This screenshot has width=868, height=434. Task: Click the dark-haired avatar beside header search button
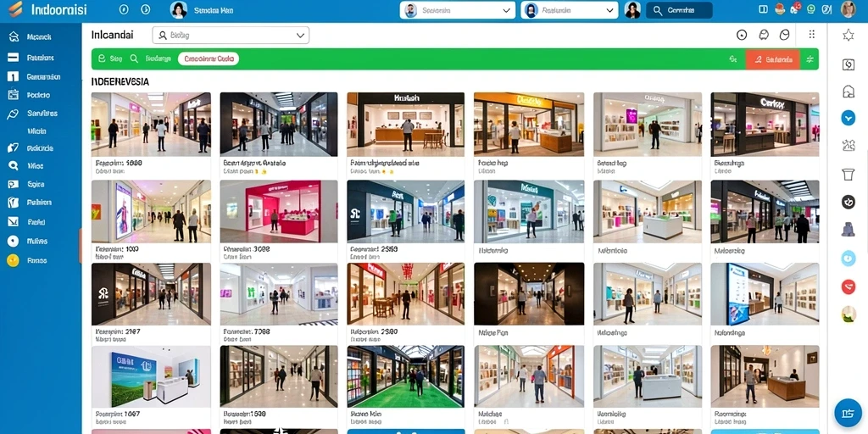coord(632,9)
